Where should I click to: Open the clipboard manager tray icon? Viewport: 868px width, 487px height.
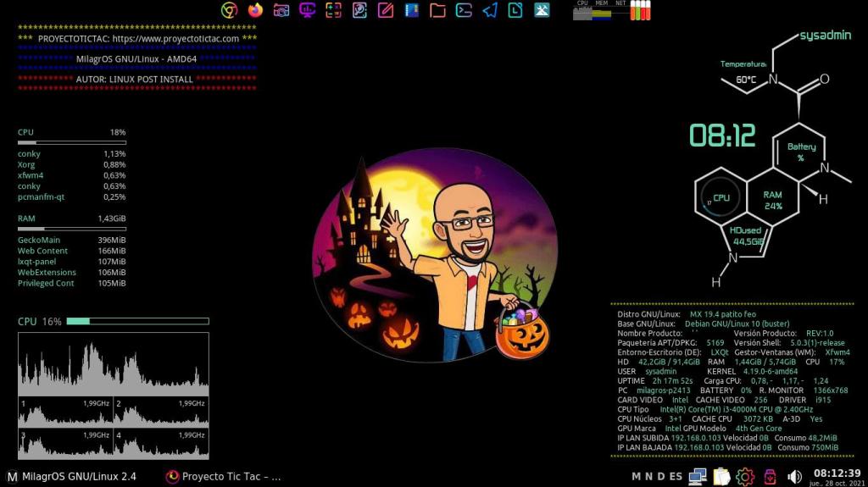(x=721, y=476)
